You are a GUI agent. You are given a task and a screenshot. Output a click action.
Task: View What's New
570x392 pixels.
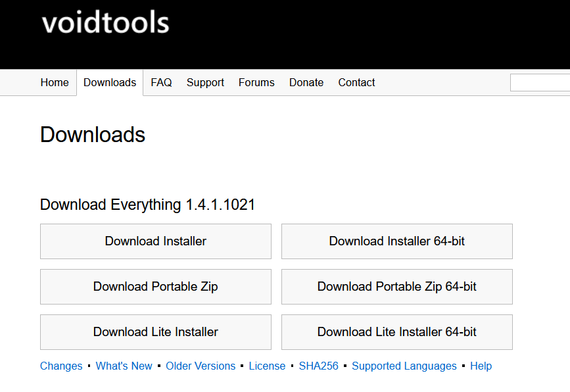124,366
